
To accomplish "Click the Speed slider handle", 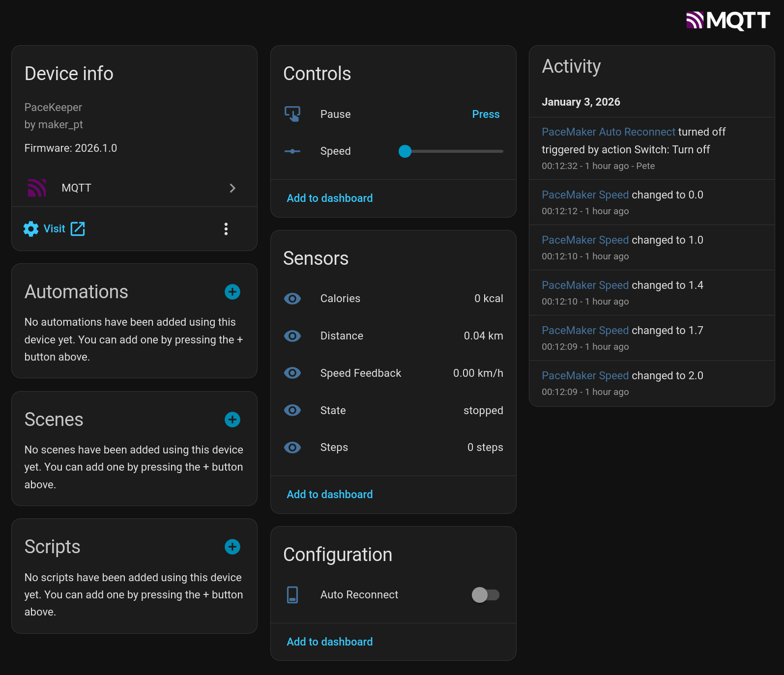I will coord(405,151).
